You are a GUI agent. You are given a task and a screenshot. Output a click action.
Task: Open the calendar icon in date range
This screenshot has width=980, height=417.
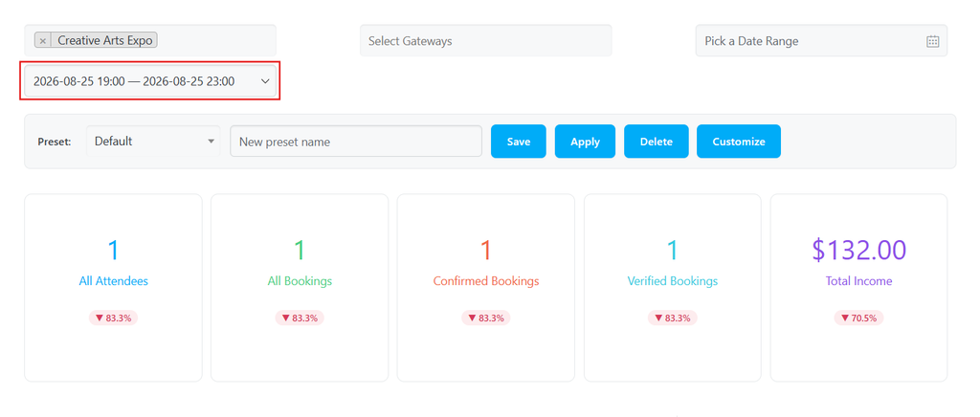pos(932,41)
